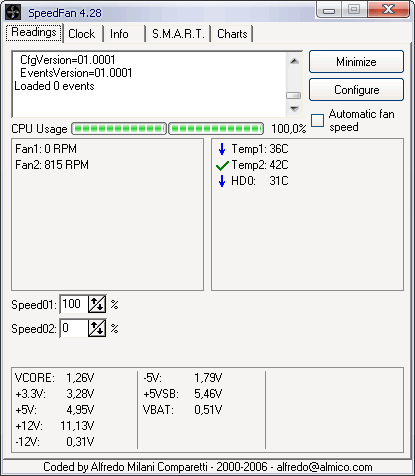Click the +5V 4,95V voltage reading

tap(55, 410)
